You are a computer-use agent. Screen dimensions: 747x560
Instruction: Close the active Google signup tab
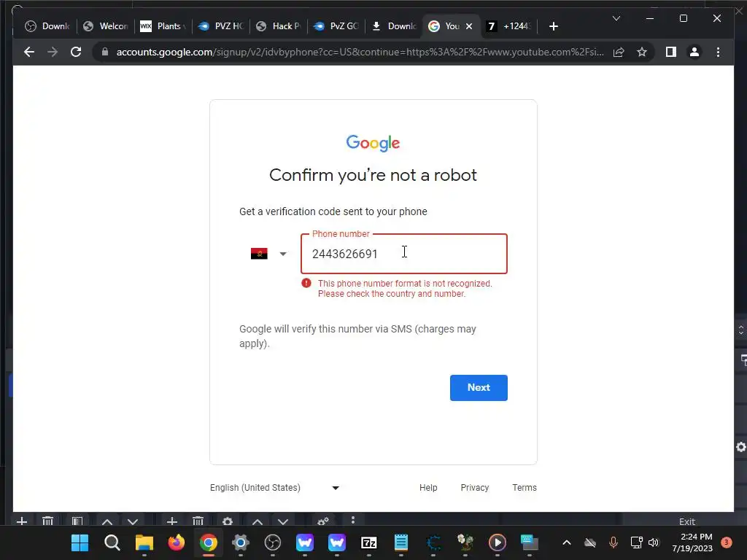[469, 26]
